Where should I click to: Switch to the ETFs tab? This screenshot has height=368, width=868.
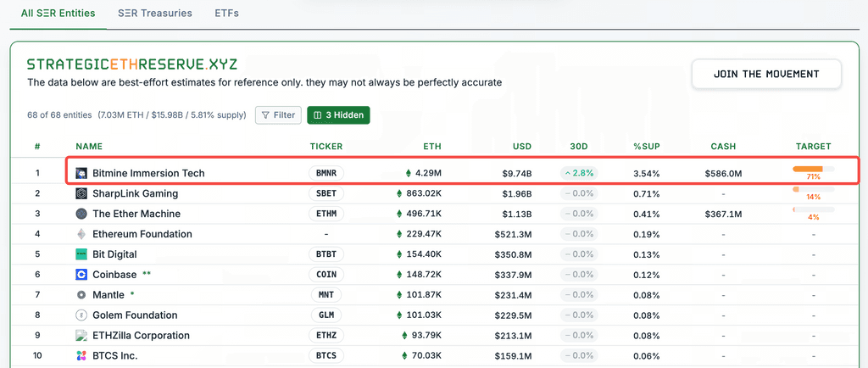(226, 14)
